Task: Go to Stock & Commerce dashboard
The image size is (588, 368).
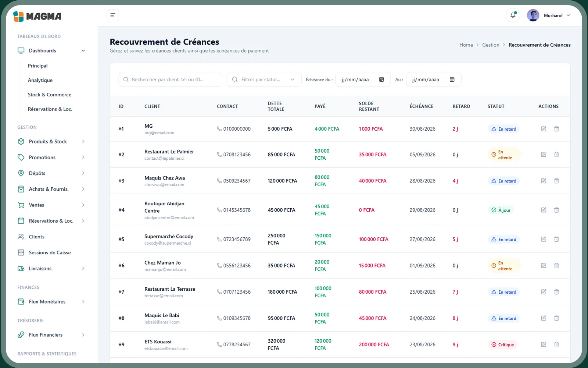Action: pyautogui.click(x=50, y=95)
